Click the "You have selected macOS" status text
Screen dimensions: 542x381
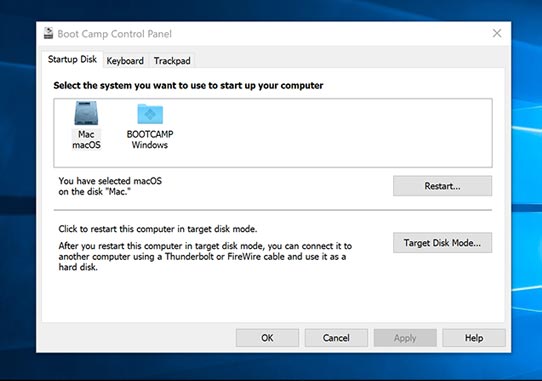pos(110,186)
